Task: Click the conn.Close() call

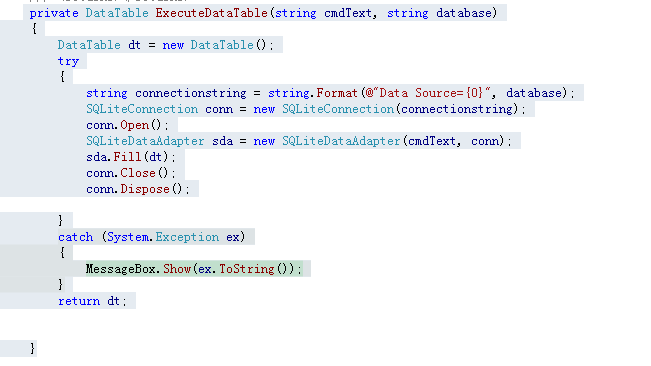Action: 131,173
